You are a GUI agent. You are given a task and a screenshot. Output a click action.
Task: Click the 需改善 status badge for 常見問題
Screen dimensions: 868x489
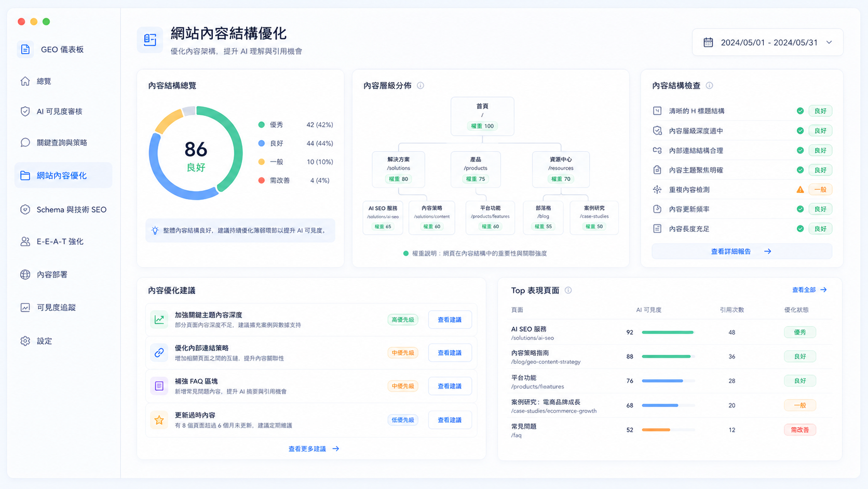(x=800, y=430)
